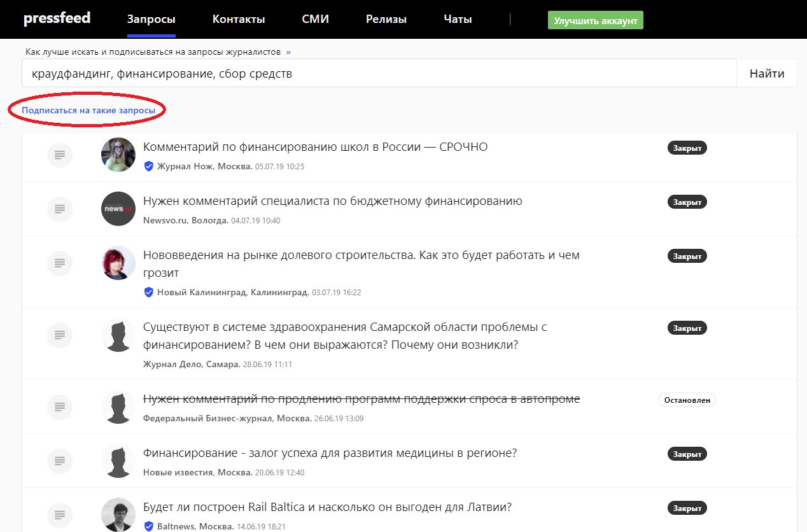Click Подписаться на такие запросы link
807x532 pixels.
(x=88, y=110)
